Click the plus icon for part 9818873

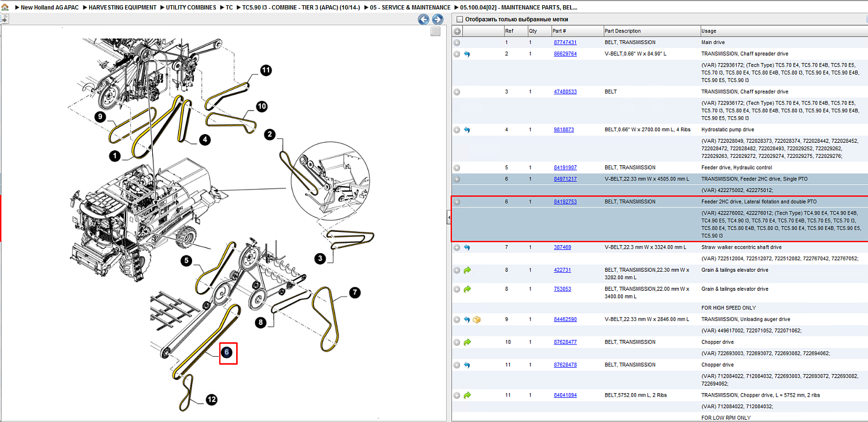457,130
